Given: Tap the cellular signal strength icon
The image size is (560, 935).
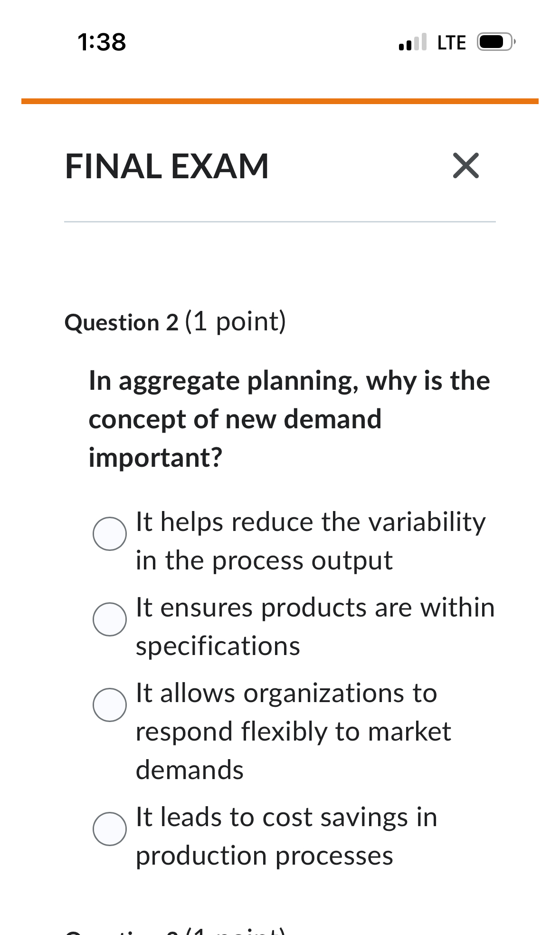Looking at the screenshot, I should pyautogui.click(x=412, y=42).
